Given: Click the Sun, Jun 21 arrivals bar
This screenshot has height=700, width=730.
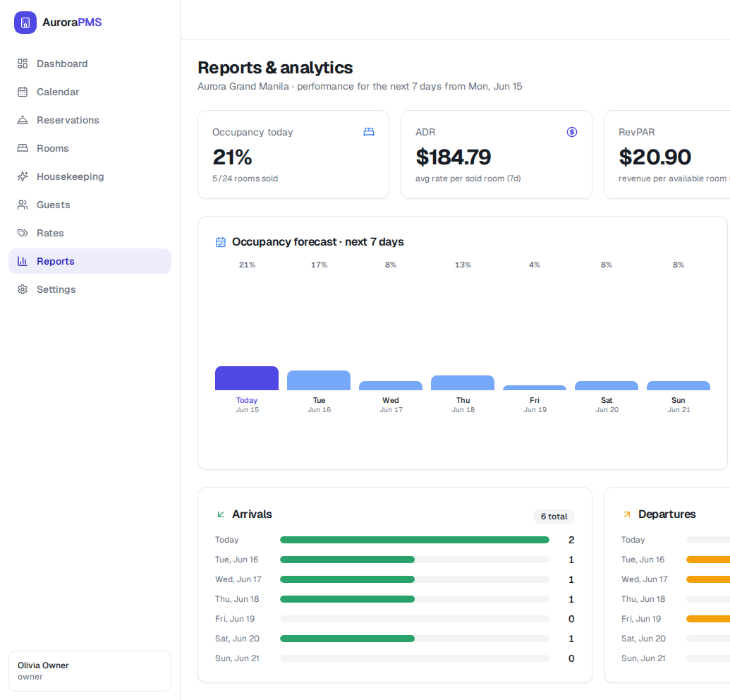Looking at the screenshot, I should (x=414, y=658).
